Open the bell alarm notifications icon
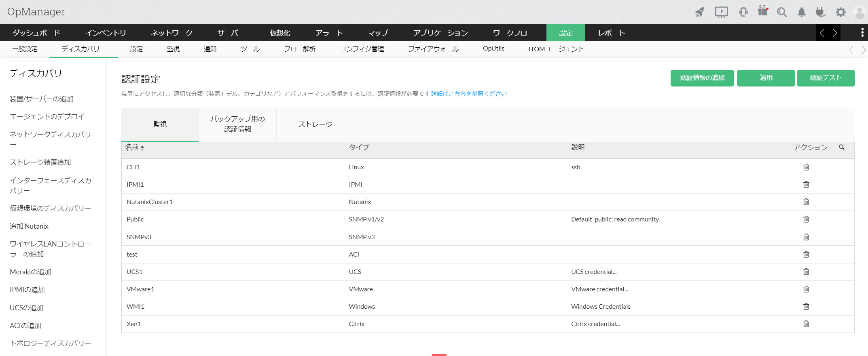Viewport: 868px width, 356px height. coord(801,12)
